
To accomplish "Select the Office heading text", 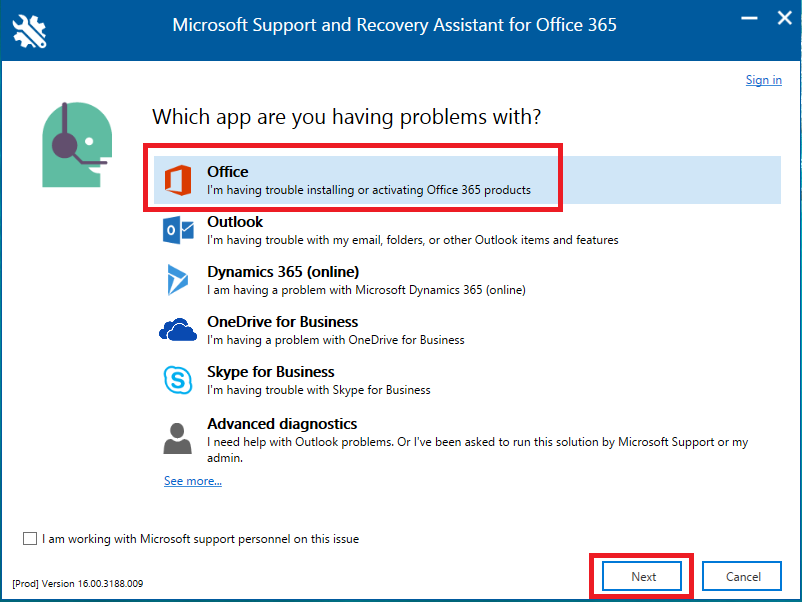I will point(228,172).
